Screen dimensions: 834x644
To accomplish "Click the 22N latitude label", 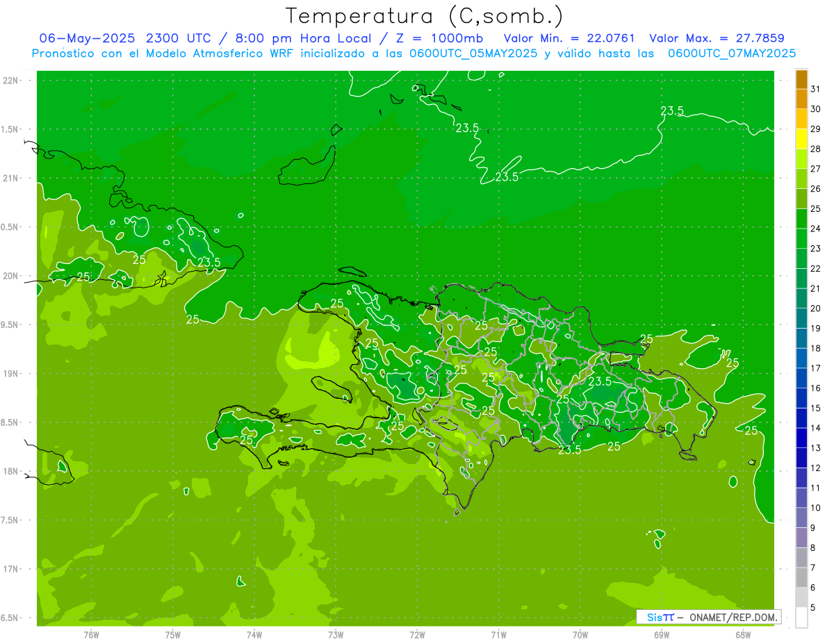I will point(12,81).
